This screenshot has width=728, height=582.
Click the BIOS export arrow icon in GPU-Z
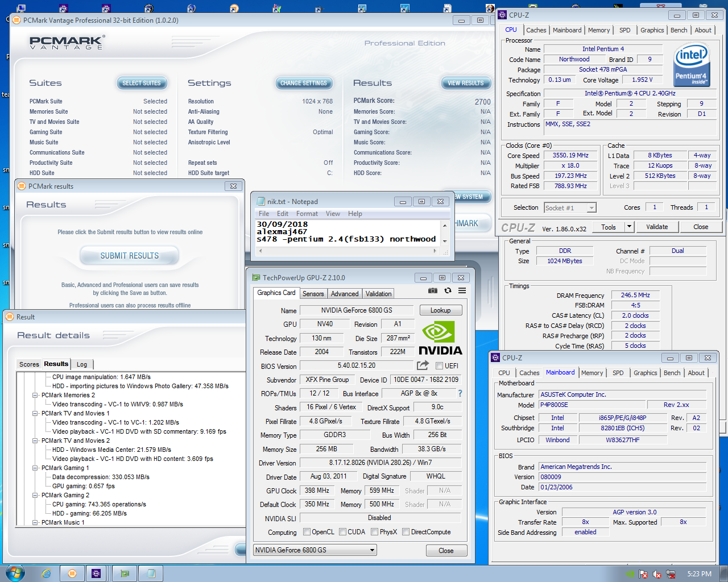423,365
